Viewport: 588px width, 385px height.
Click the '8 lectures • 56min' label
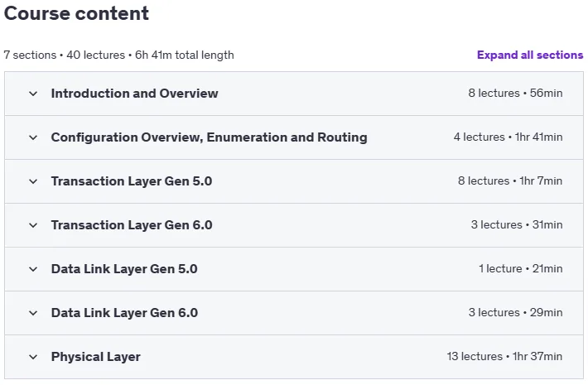[x=515, y=93]
